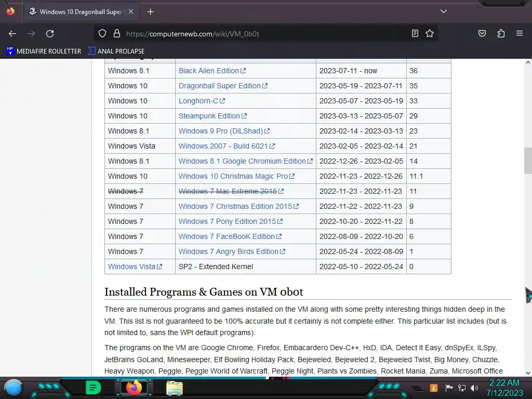Open MEDIAFIRE ROULETTER bookmark
Image resolution: width=532 pixels, height=399 pixels.
click(x=44, y=51)
